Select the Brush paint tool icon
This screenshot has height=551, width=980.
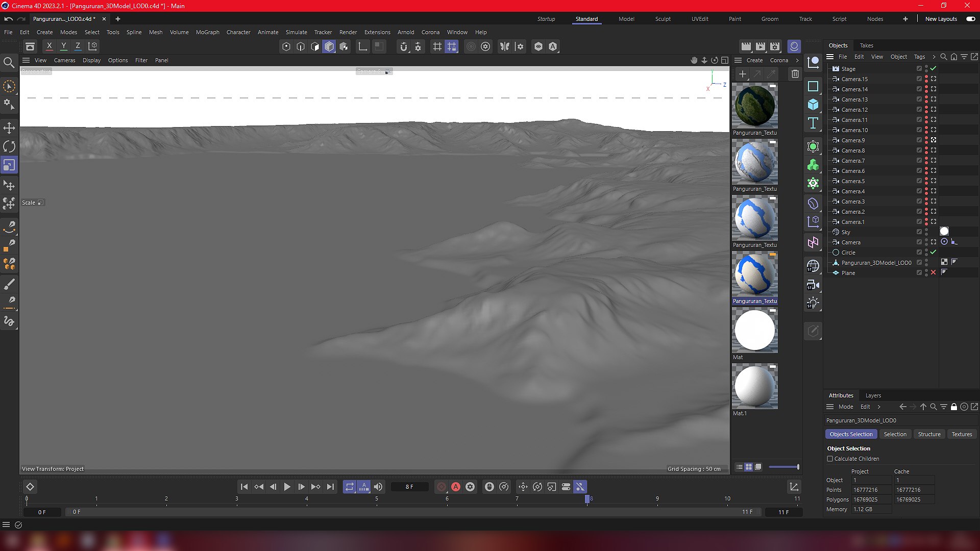(x=9, y=284)
